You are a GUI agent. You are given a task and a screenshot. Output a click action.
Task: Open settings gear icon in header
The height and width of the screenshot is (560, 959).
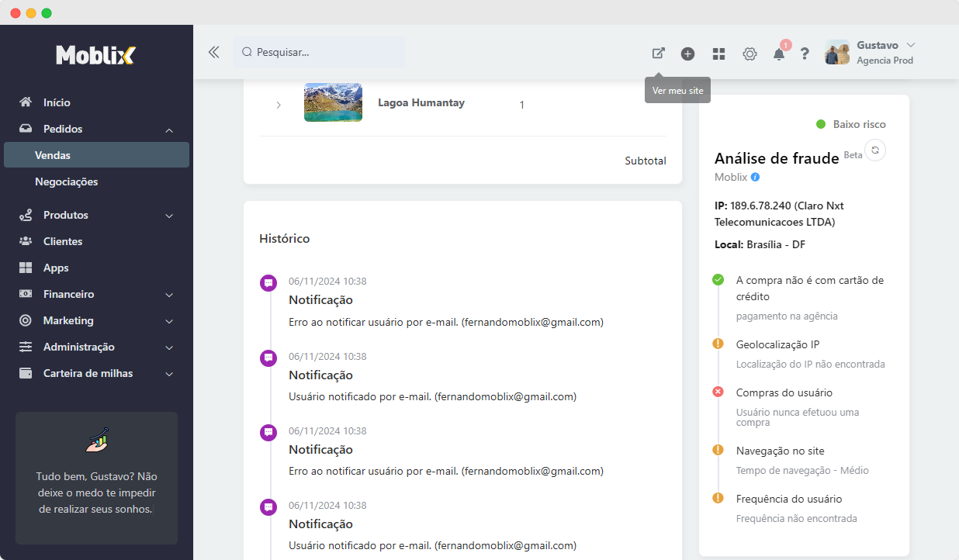(x=750, y=54)
